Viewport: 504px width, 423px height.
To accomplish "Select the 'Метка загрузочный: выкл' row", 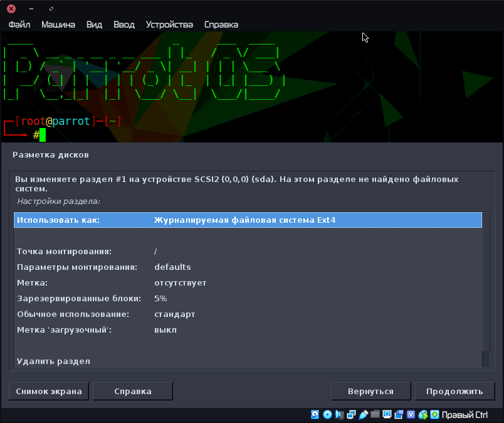I will point(248,330).
